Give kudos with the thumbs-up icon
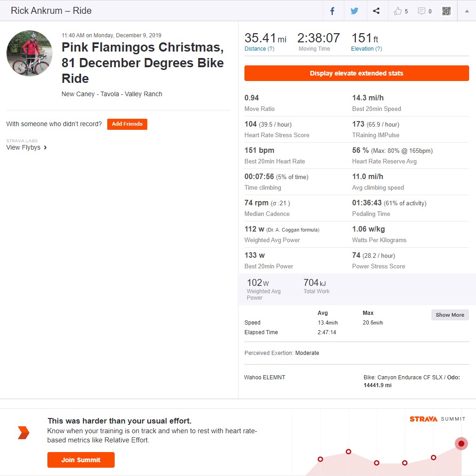 (398, 11)
